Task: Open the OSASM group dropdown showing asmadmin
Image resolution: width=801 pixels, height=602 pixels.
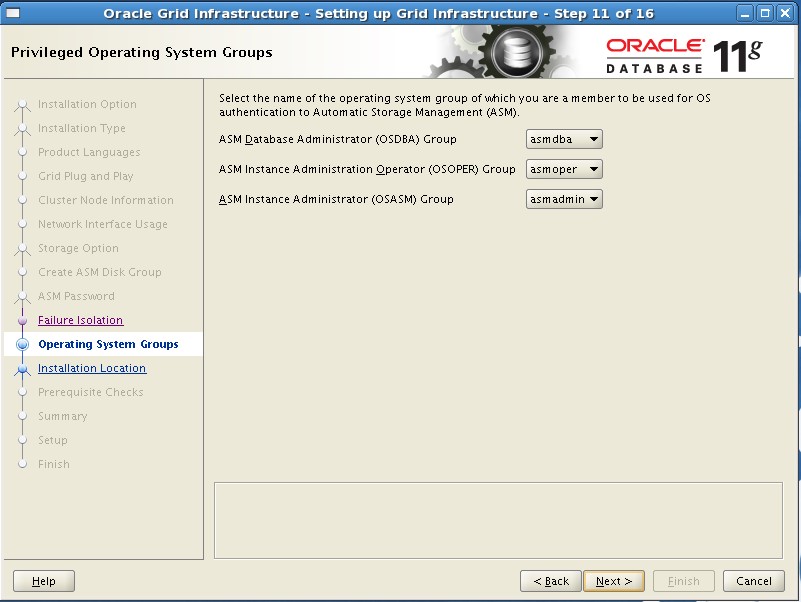Action: [564, 199]
